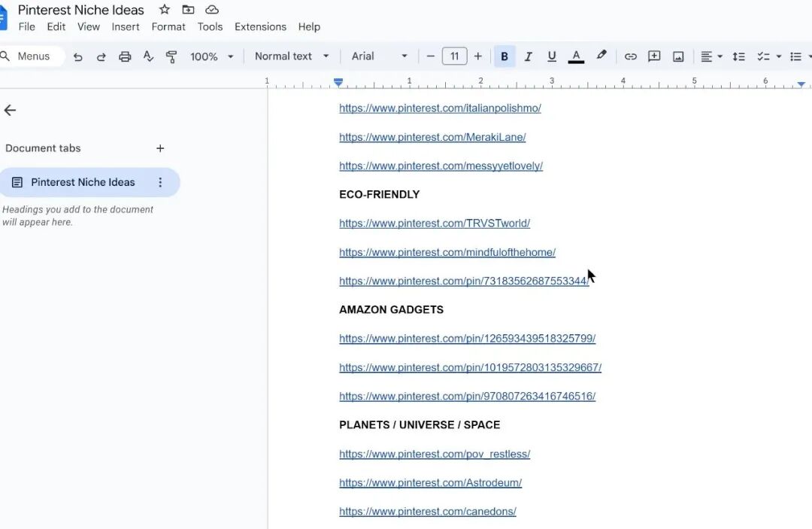Screen dimensions: 812x529
Task: Increase font size with the plus button
Action: click(x=478, y=56)
